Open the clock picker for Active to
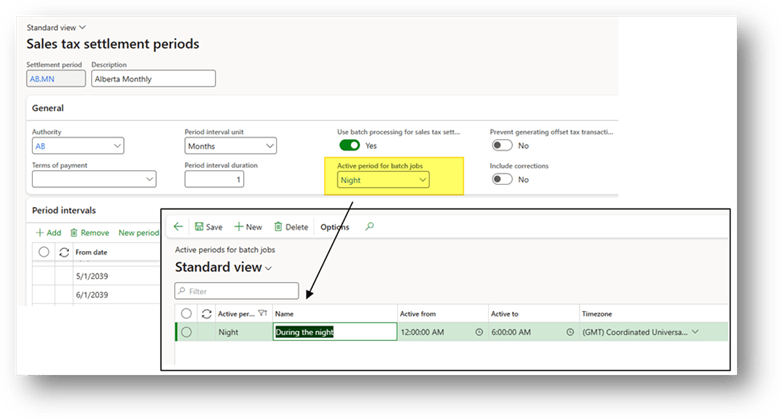This screenshot has width=781, height=419. pyautogui.click(x=570, y=332)
